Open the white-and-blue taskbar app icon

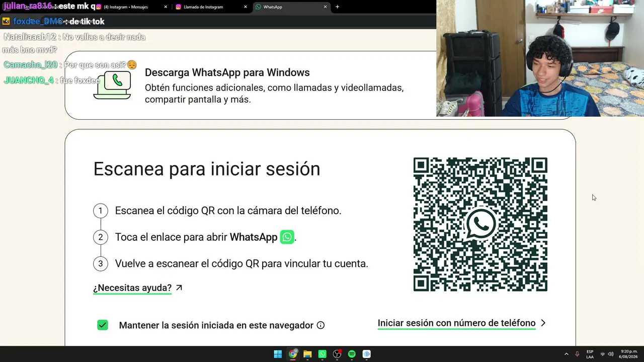point(367,354)
